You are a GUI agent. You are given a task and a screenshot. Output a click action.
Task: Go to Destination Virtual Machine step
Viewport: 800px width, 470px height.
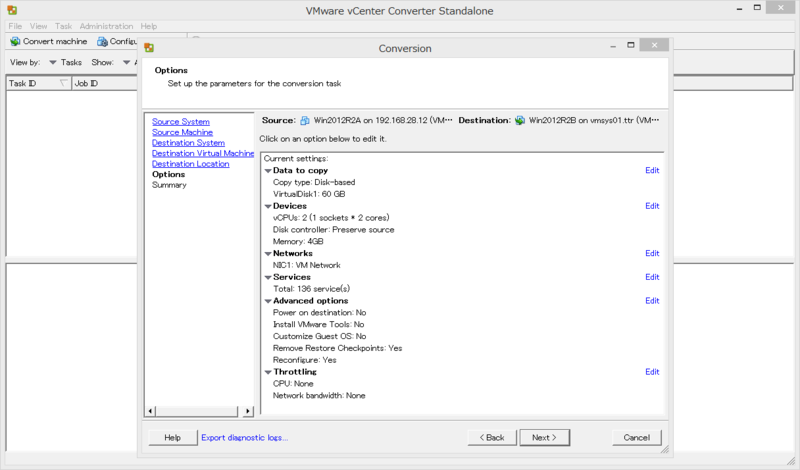pyautogui.click(x=203, y=153)
